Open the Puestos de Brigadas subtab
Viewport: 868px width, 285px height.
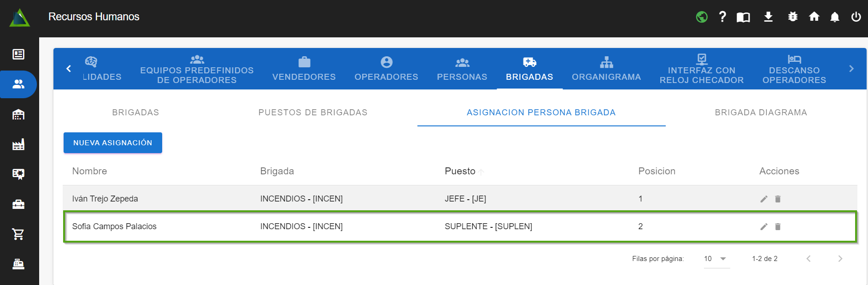pyautogui.click(x=313, y=113)
